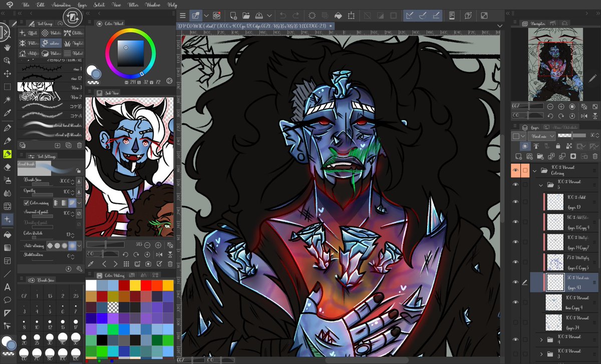
Task: Select the vine 12 brush
Action: pos(50,79)
